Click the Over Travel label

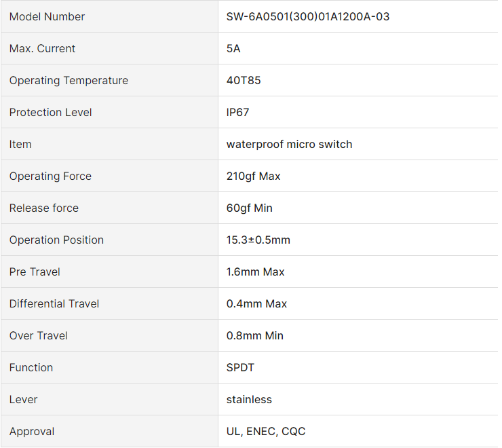click(39, 336)
